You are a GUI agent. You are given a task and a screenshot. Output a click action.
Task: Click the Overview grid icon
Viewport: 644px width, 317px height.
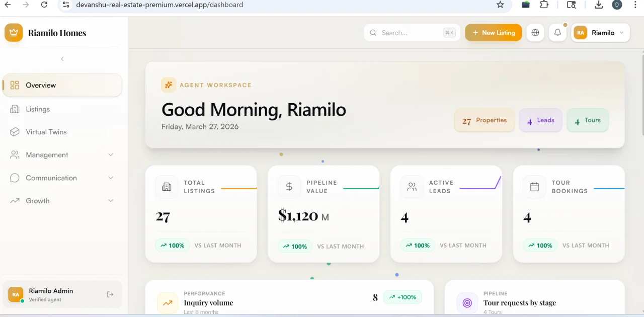click(15, 85)
